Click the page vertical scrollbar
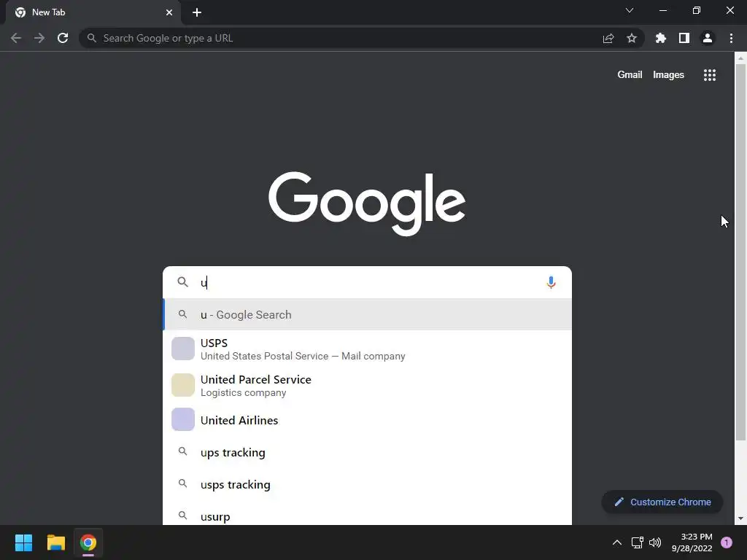The image size is (747, 560). pos(740,252)
